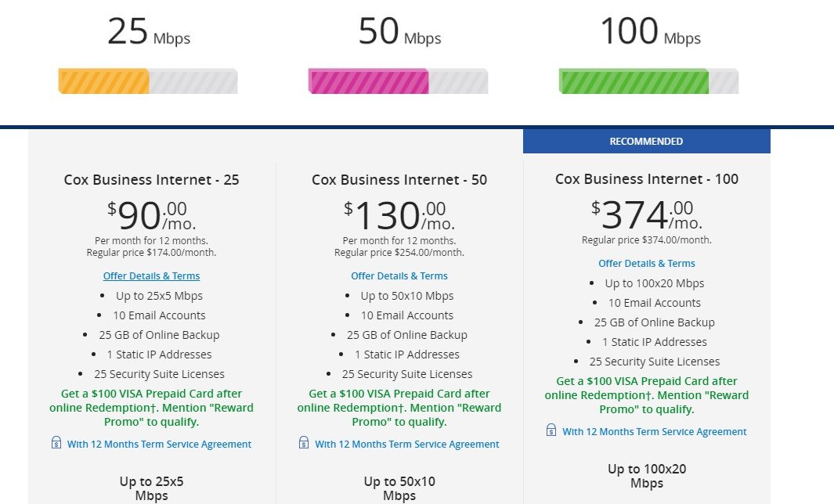This screenshot has height=504, width=834.
Task: Click the $130.00/mo. price
Action: (x=399, y=215)
